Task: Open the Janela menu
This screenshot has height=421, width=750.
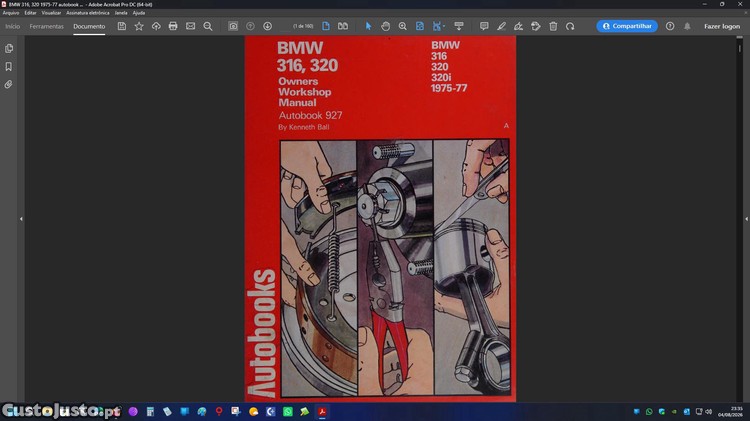Action: [121, 13]
